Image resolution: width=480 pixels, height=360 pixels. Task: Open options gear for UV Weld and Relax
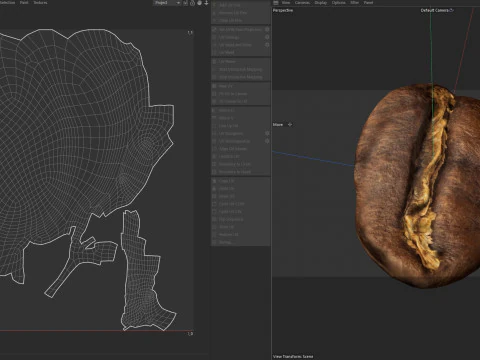[x=267, y=45]
